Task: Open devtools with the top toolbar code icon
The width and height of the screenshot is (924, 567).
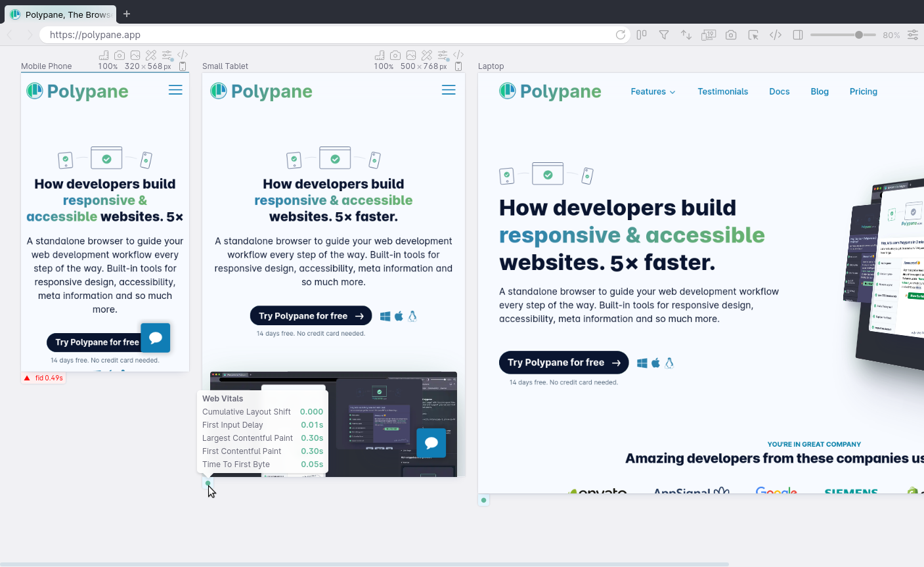Action: [x=776, y=35]
